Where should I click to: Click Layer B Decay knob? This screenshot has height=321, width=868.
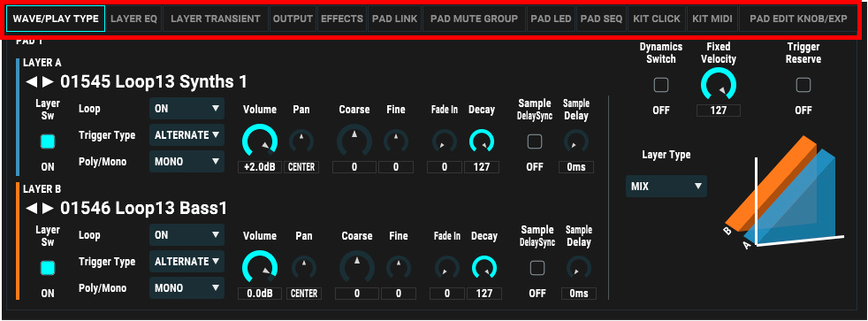[484, 269]
